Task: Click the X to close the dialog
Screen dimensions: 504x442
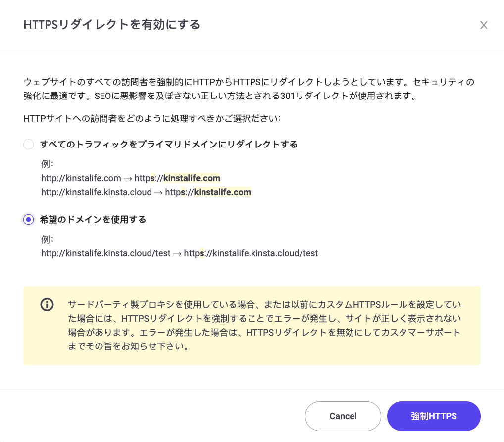Action: [484, 25]
